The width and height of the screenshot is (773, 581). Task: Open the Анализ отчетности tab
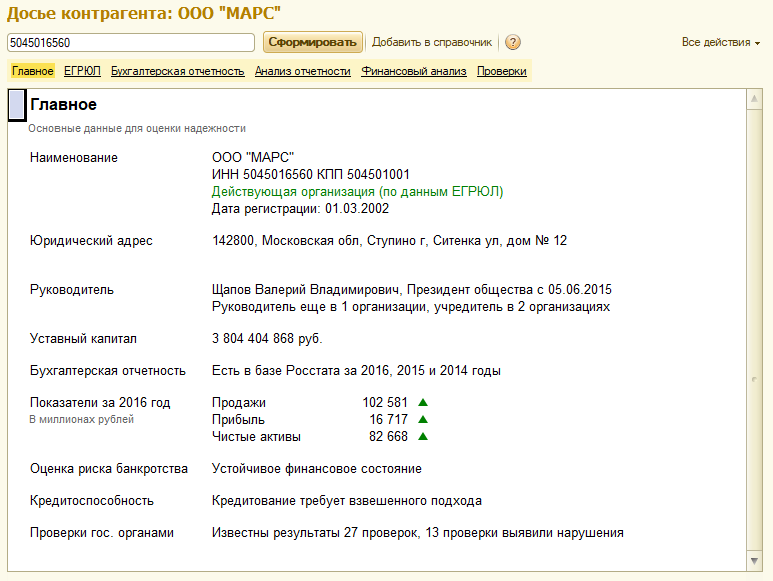coord(303,71)
